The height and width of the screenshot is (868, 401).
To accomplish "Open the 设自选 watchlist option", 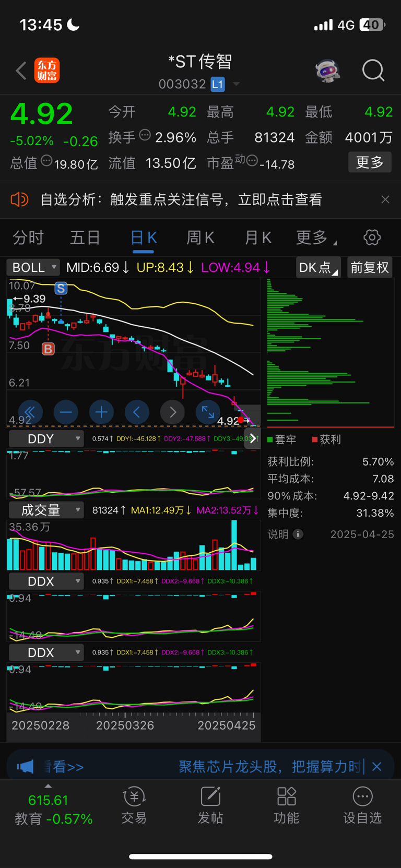I will (x=362, y=805).
